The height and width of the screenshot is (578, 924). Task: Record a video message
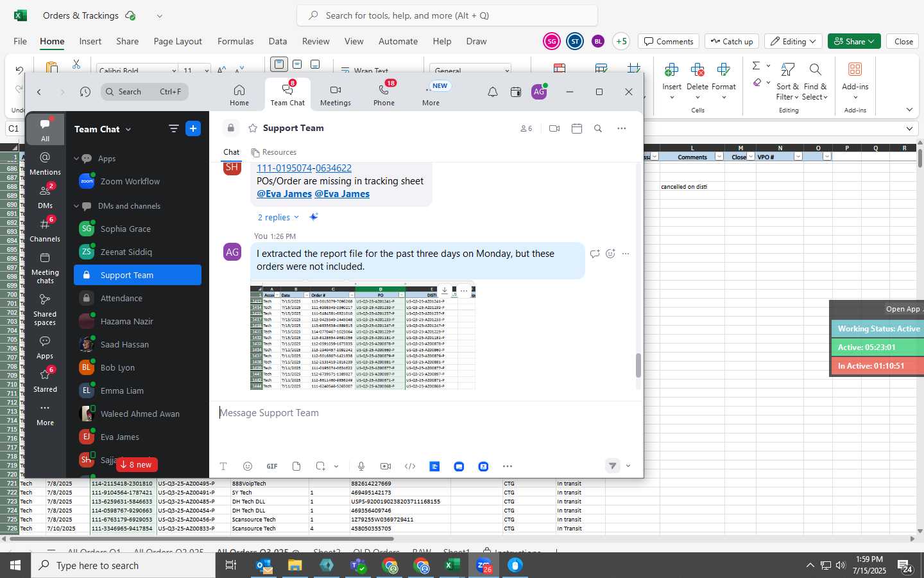pyautogui.click(x=386, y=466)
